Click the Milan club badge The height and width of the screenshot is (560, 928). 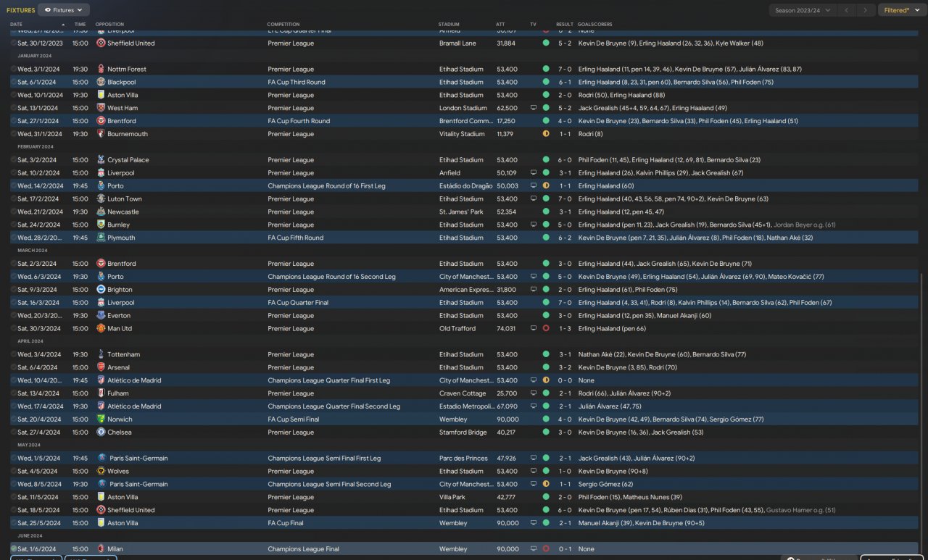[x=101, y=549]
